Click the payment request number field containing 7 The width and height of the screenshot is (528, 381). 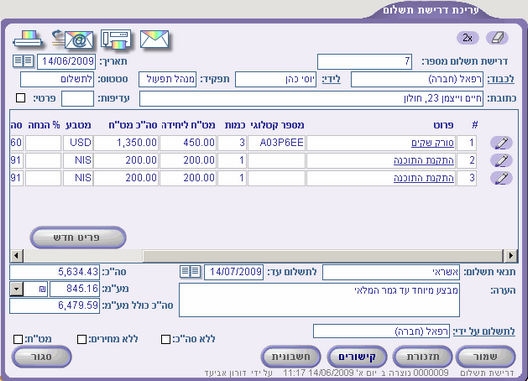[x=365, y=62]
